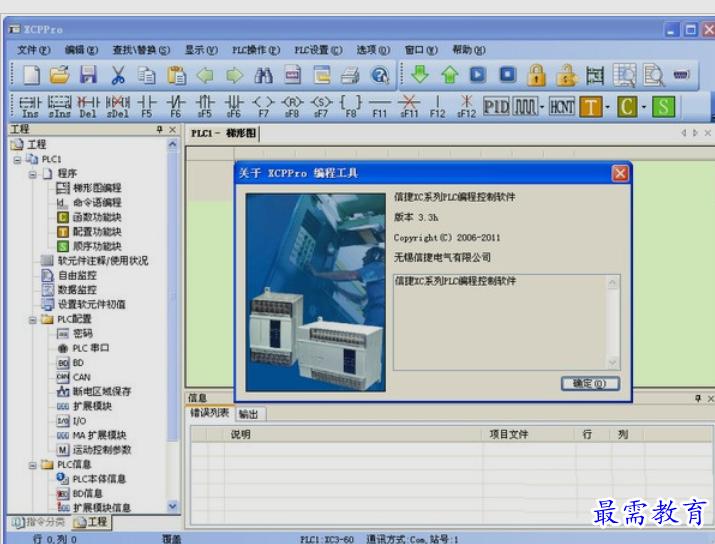This screenshot has height=544, width=715.
Task: Collapse the 程序 tree node
Action: pos(32,174)
